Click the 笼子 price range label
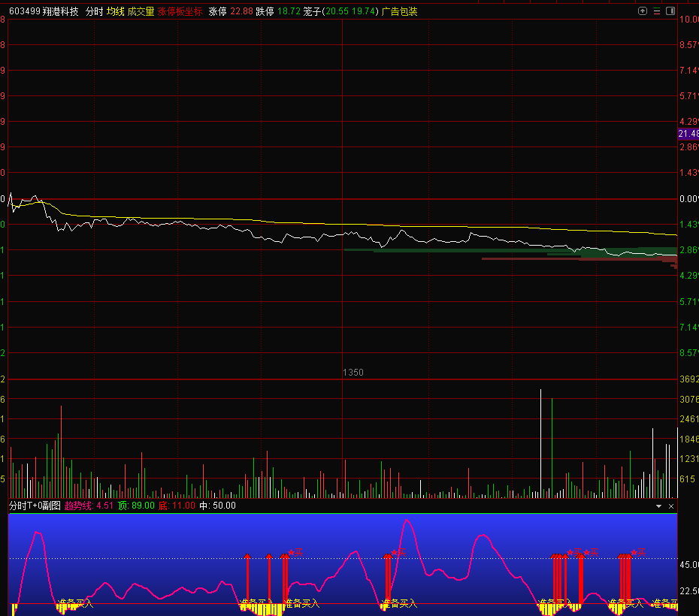The image size is (699, 616). [313, 12]
